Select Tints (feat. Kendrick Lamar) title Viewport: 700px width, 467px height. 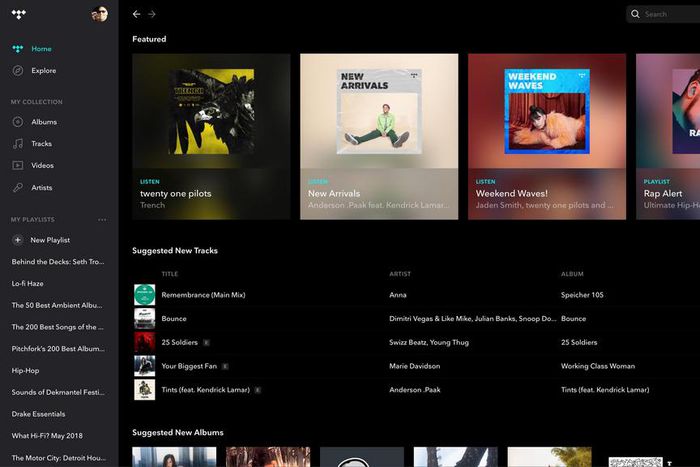point(205,390)
